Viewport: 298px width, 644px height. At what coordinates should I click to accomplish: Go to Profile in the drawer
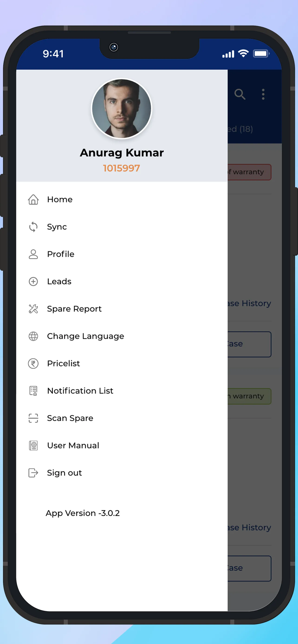pos(122,254)
